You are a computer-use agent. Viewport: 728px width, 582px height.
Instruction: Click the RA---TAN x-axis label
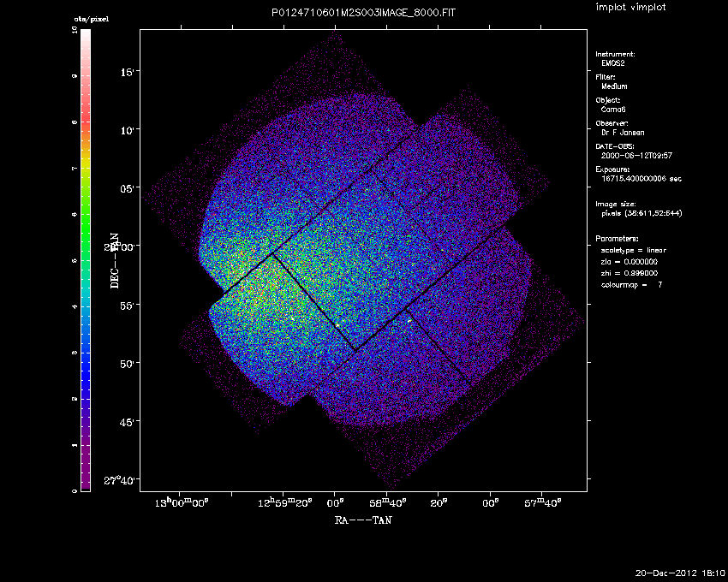click(364, 519)
